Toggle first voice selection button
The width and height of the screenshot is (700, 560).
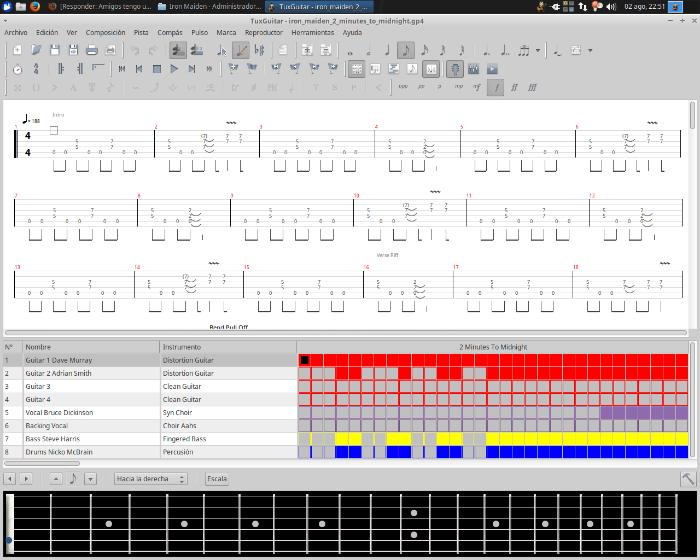178,50
